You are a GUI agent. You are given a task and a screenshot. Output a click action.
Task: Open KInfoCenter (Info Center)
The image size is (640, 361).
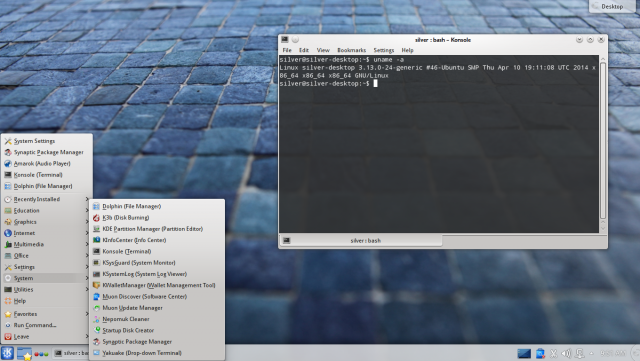click(x=157, y=240)
